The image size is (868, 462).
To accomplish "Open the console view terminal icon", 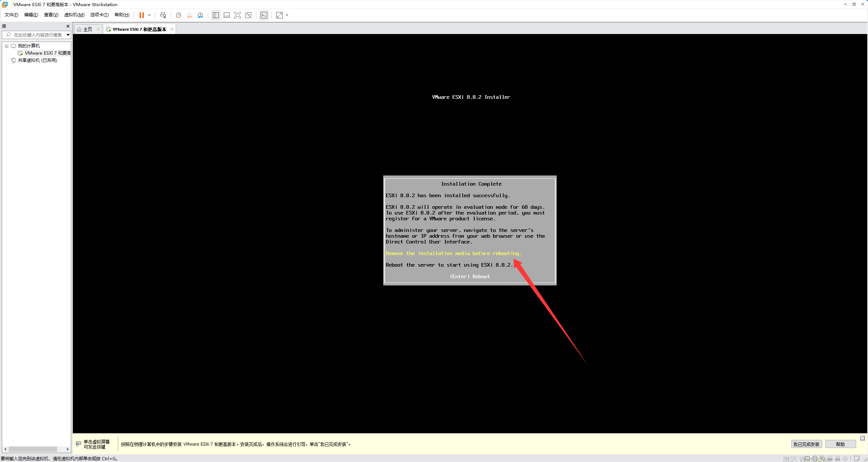I will click(264, 15).
